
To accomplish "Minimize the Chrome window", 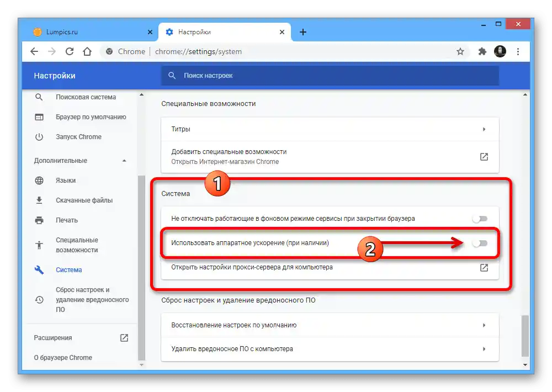I will pyautogui.click(x=484, y=24).
